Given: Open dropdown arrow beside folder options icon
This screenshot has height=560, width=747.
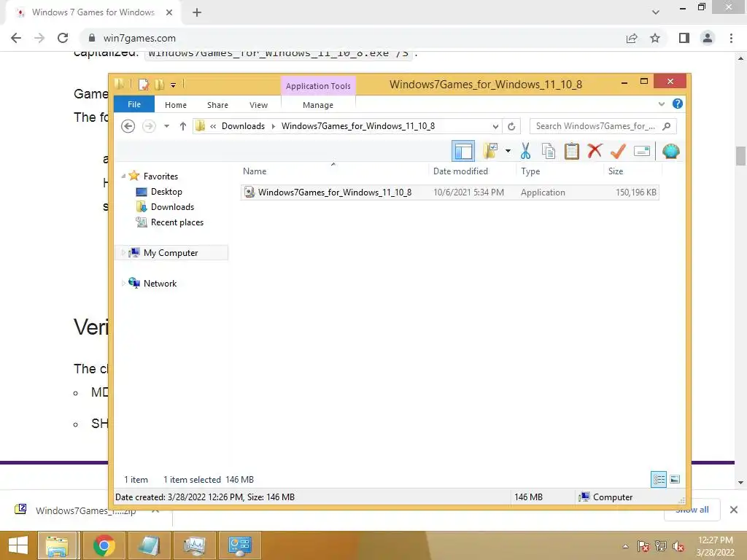Looking at the screenshot, I should [x=508, y=152].
